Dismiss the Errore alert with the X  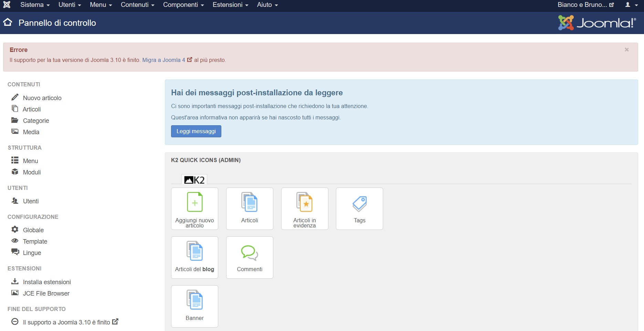click(627, 50)
